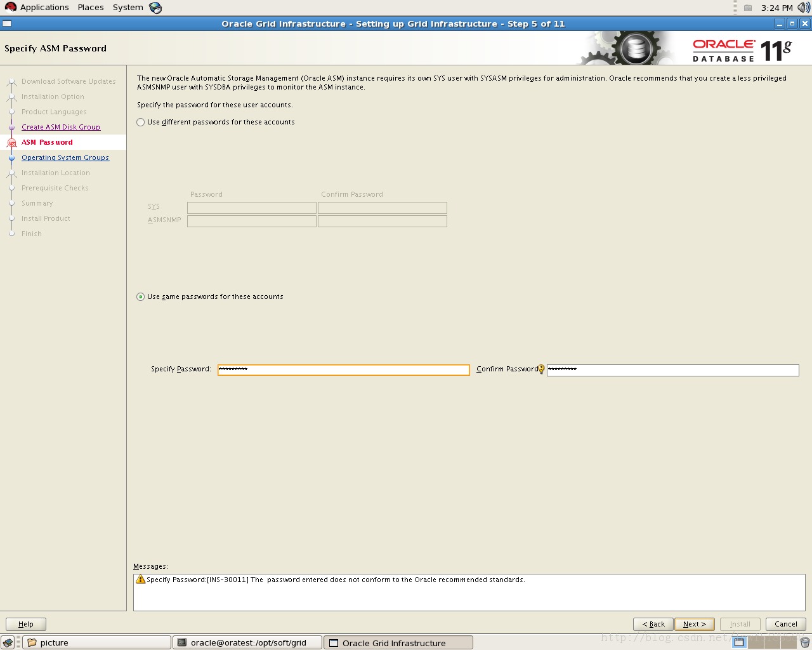
Task: Click the Confirm Password field
Action: pyautogui.click(x=673, y=370)
